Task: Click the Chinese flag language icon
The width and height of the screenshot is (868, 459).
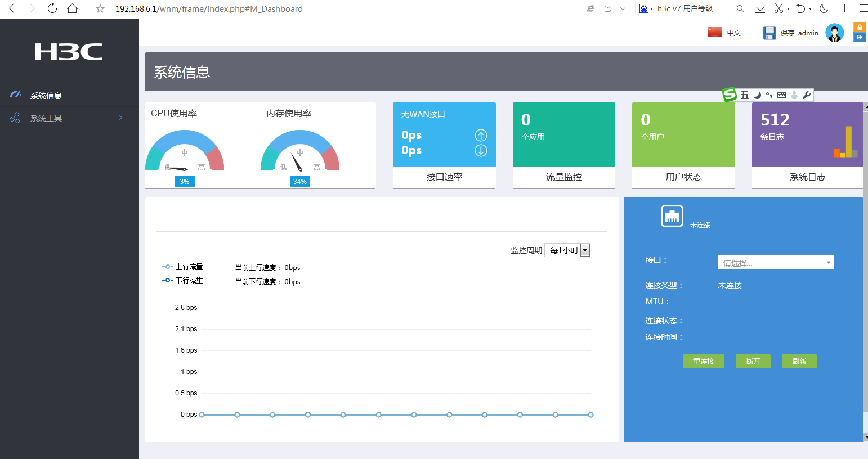Action: (x=715, y=32)
